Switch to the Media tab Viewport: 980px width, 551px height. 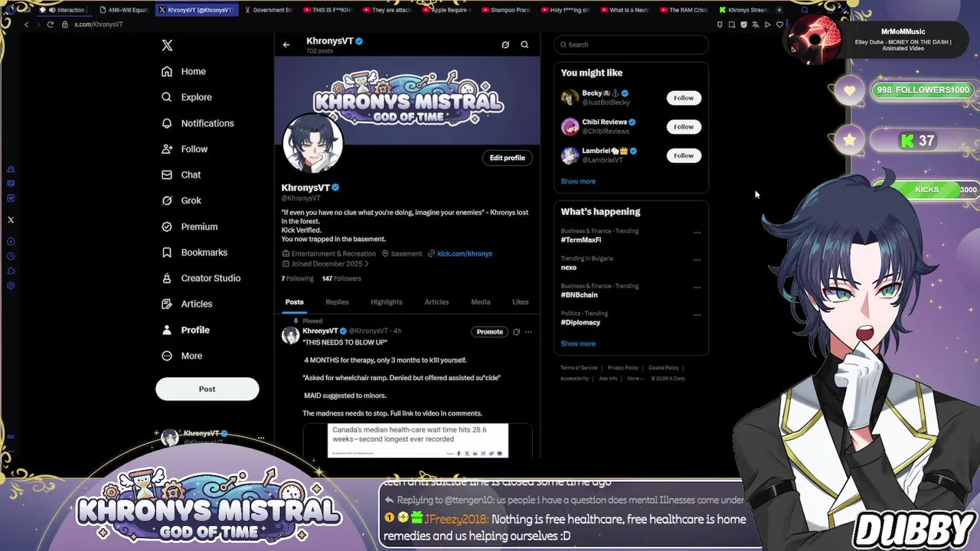point(481,302)
